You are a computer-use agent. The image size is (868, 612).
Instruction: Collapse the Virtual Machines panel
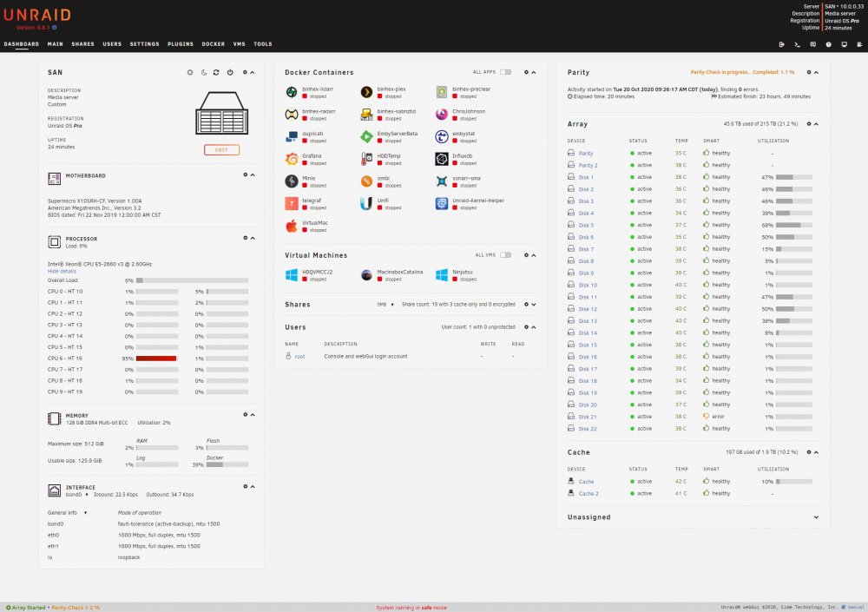534,255
